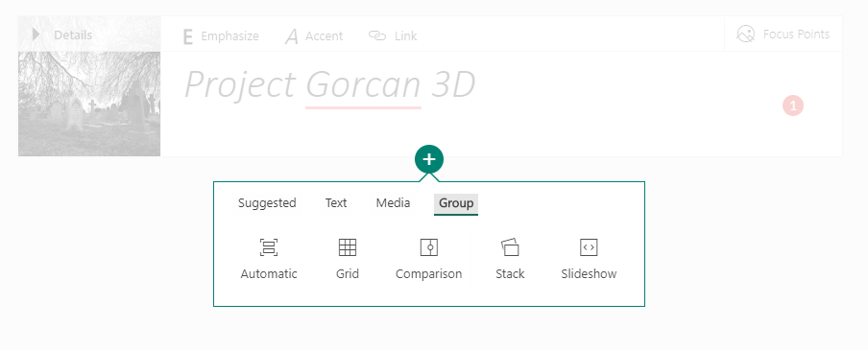Apply Accent style to title
Screen dimensions: 868x350
click(314, 36)
